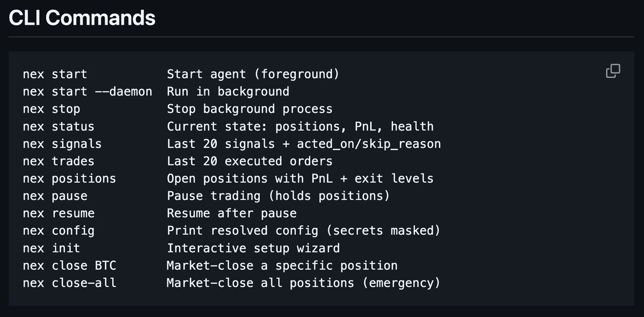Click 'Interactive setup wizard' description
This screenshot has width=644, height=317.
coord(253,248)
